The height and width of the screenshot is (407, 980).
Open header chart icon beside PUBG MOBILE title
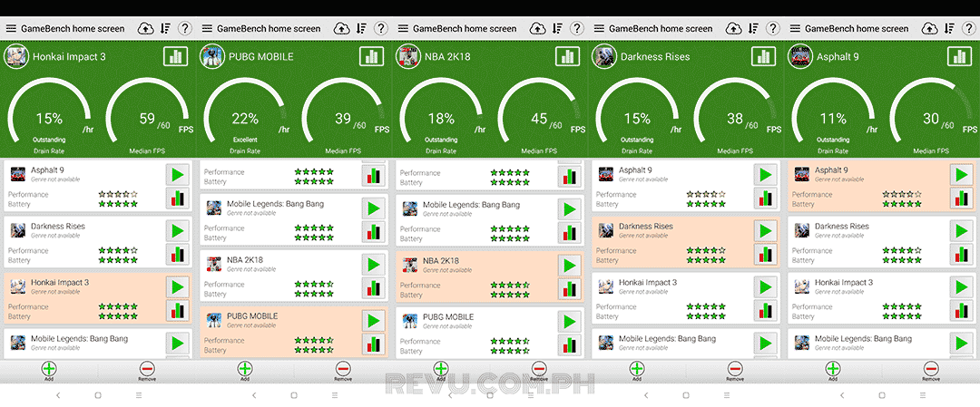pyautogui.click(x=371, y=56)
